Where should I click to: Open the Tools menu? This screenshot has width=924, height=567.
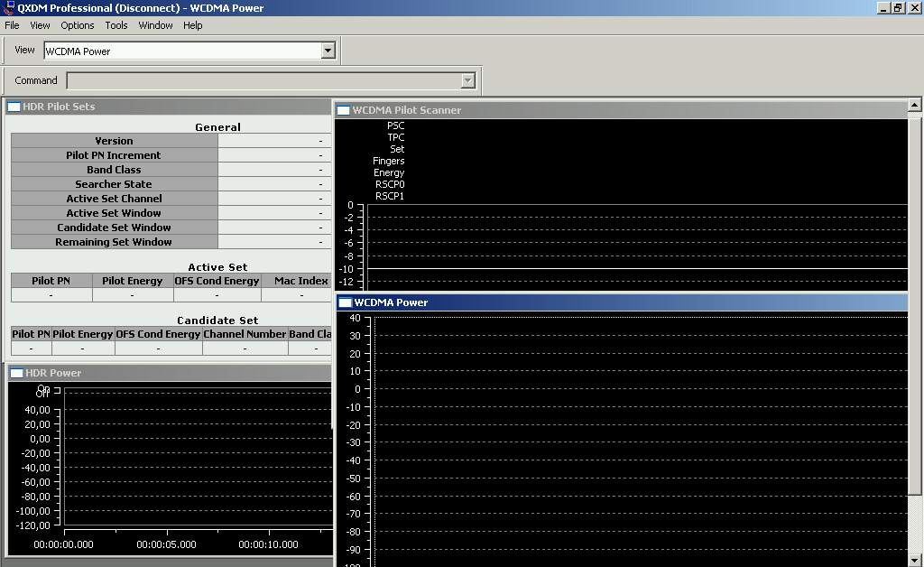pos(116,25)
